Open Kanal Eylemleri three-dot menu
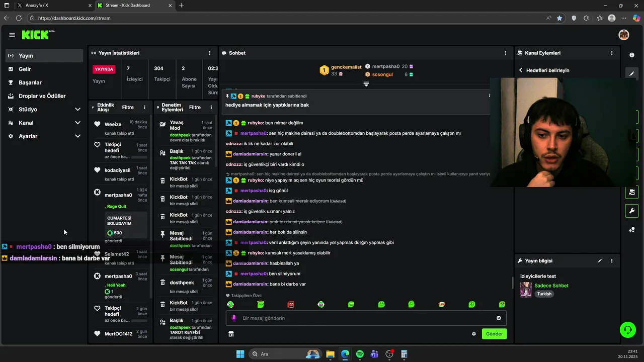 (x=612, y=53)
